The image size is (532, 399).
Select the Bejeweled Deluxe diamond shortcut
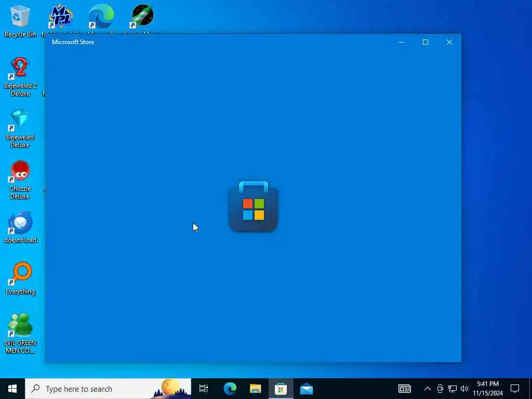point(20,128)
